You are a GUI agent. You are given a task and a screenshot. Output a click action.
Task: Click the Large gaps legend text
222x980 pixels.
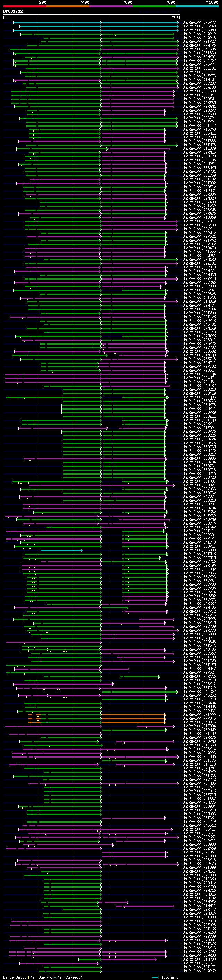click(x=43, y=977)
